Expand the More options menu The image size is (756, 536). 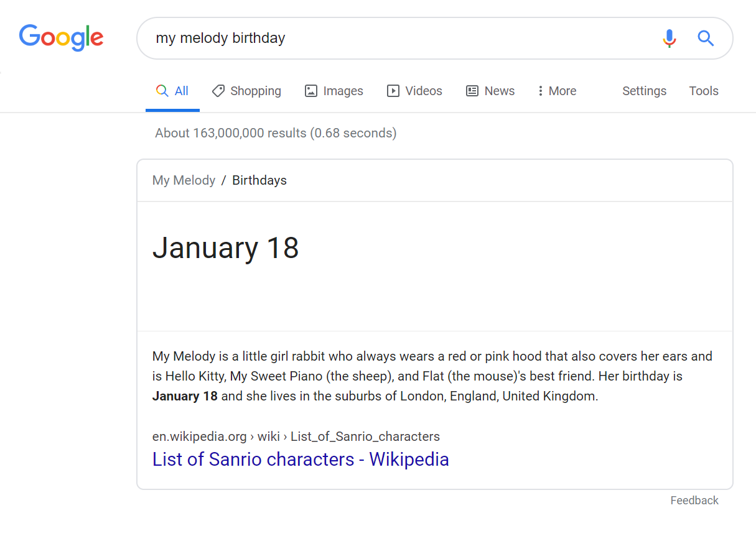558,91
